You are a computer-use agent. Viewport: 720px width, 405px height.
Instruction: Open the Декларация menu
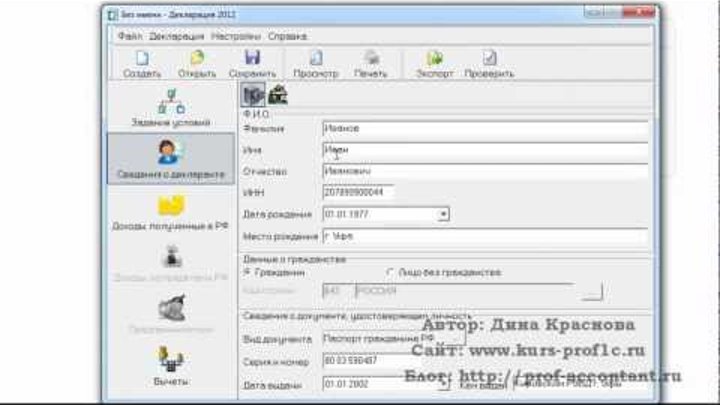click(177, 36)
